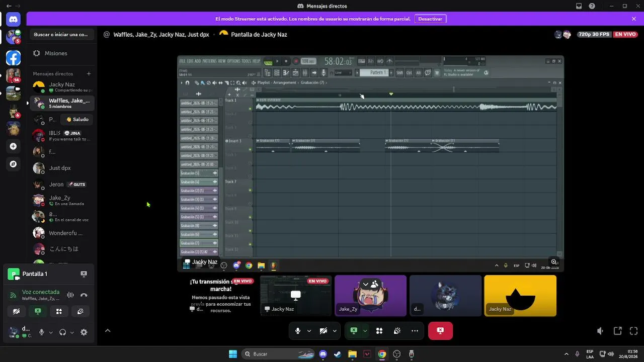Expand screen share options arrow in call bar
The width and height of the screenshot is (644, 362).
365,331
